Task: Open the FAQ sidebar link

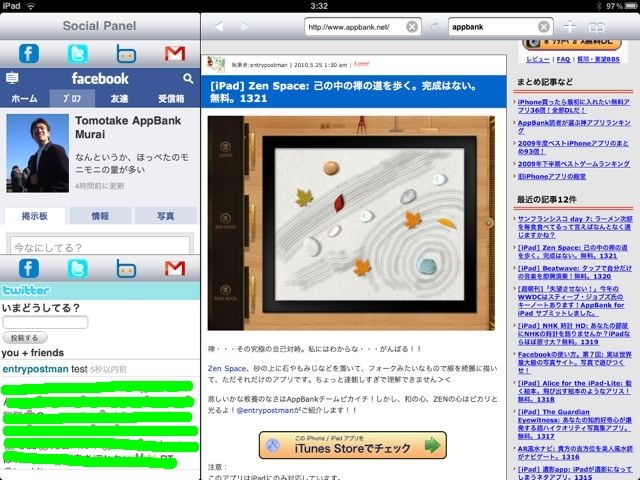Action: pyautogui.click(x=563, y=60)
